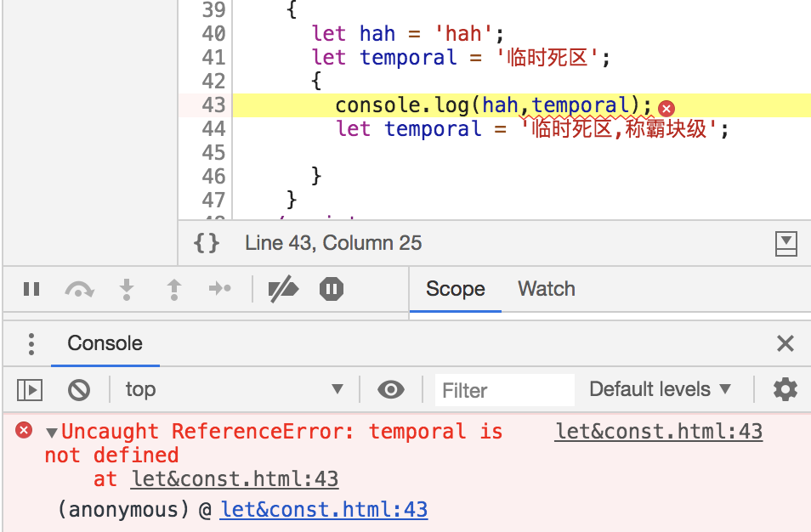Toggle pause on exceptions button
Screen dimensions: 811x532
pos(332,289)
